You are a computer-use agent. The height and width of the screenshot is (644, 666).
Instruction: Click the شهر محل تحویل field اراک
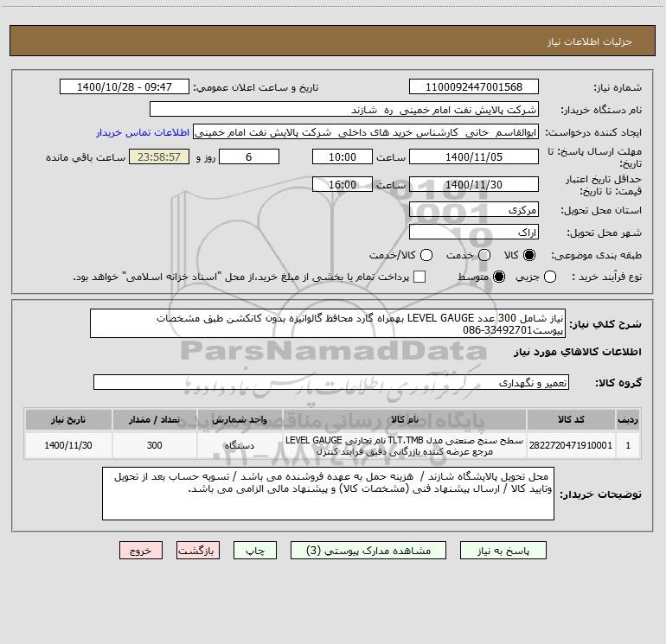pyautogui.click(x=474, y=232)
